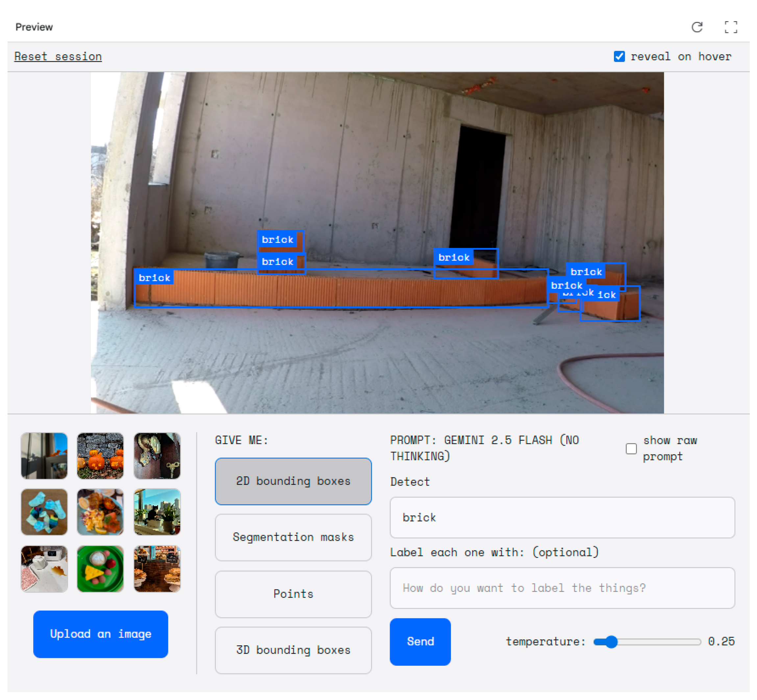The width and height of the screenshot is (757, 700).
Task: Select the pumpkins sample thumbnail
Action: (100, 456)
